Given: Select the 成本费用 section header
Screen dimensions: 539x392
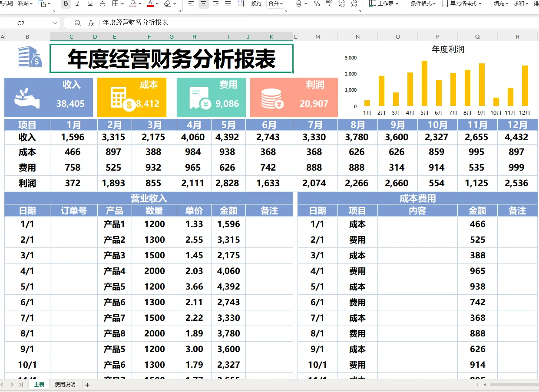Looking at the screenshot, I should pyautogui.click(x=417, y=198).
